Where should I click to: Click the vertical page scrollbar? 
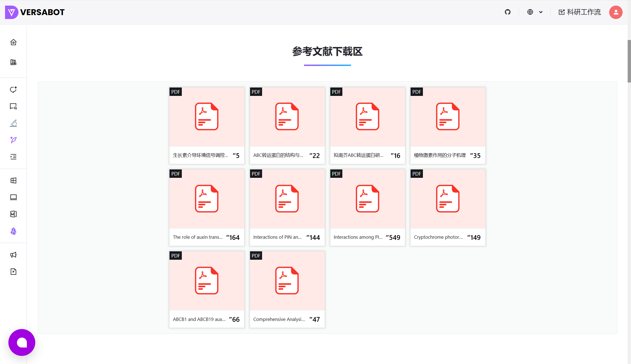[629, 61]
